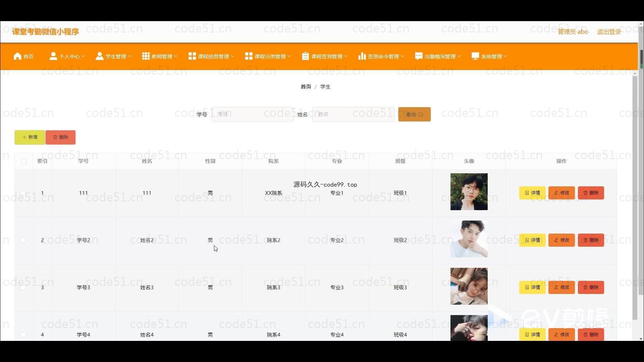Open the 学生管理 menu label
This screenshot has width=644, height=362.
click(x=116, y=57)
